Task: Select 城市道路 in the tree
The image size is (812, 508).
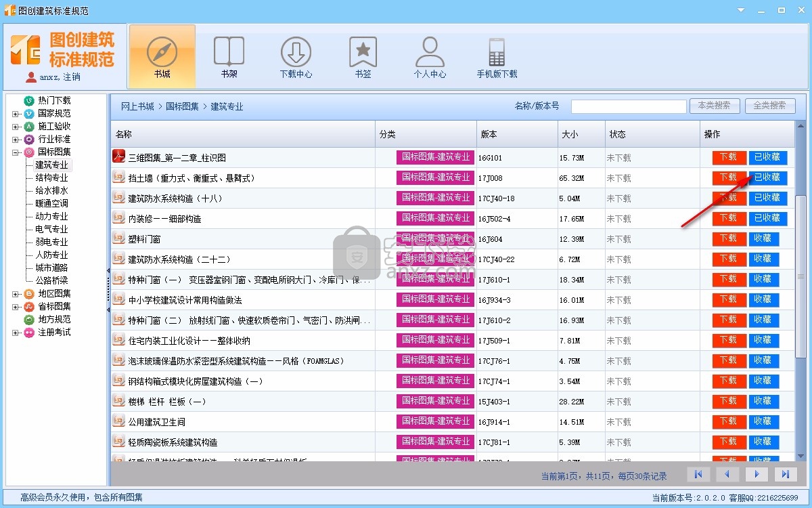Action: (x=51, y=268)
